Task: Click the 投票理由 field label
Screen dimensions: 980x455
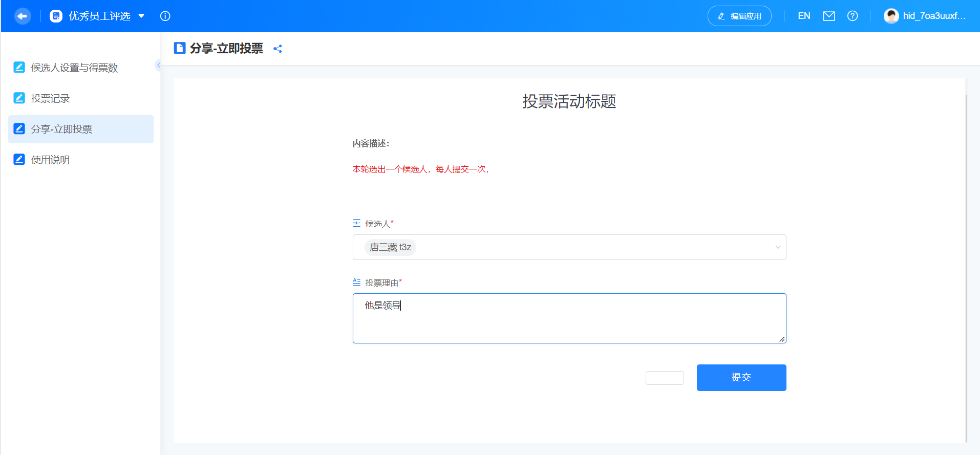Action: click(382, 283)
